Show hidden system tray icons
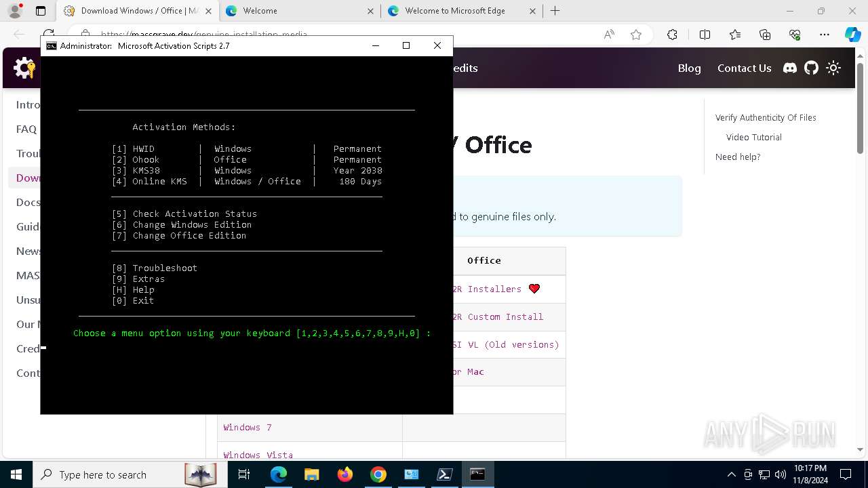 pos(731,474)
